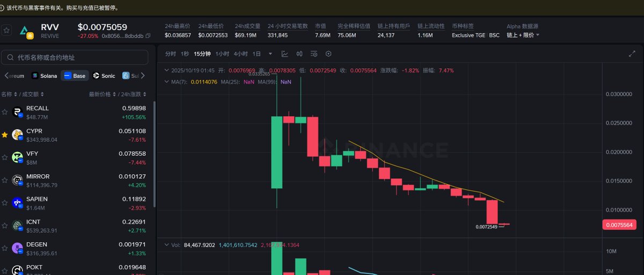Favorite the RVV token star button
Image resolution: width=644 pixels, height=275 pixels.
[6, 31]
